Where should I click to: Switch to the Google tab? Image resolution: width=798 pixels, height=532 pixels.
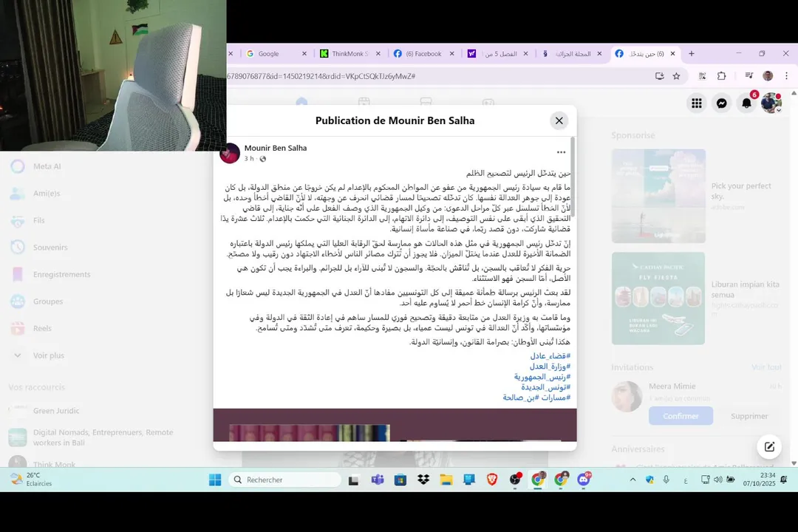tap(268, 53)
